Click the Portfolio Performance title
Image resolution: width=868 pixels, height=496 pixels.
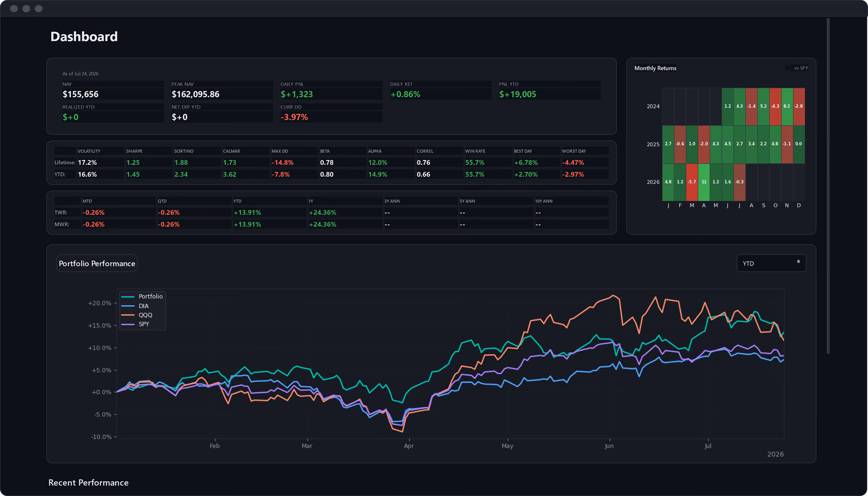[97, 264]
